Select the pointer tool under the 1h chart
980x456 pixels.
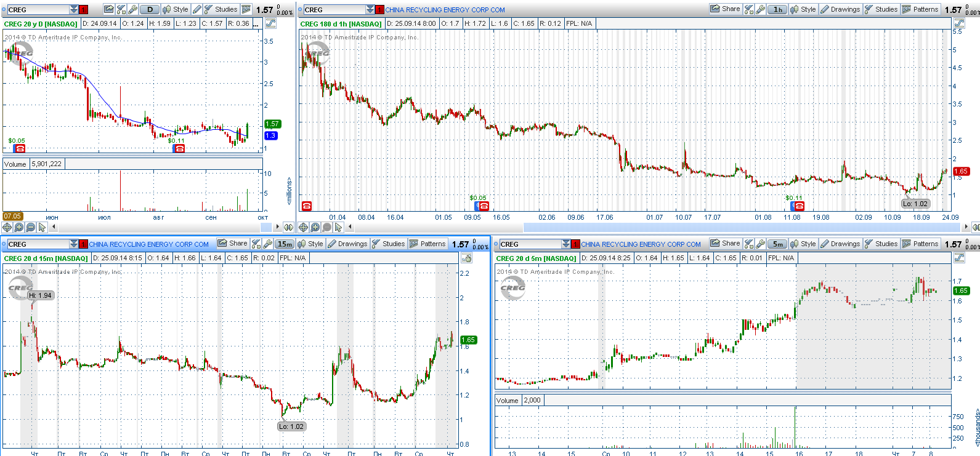tap(338, 227)
